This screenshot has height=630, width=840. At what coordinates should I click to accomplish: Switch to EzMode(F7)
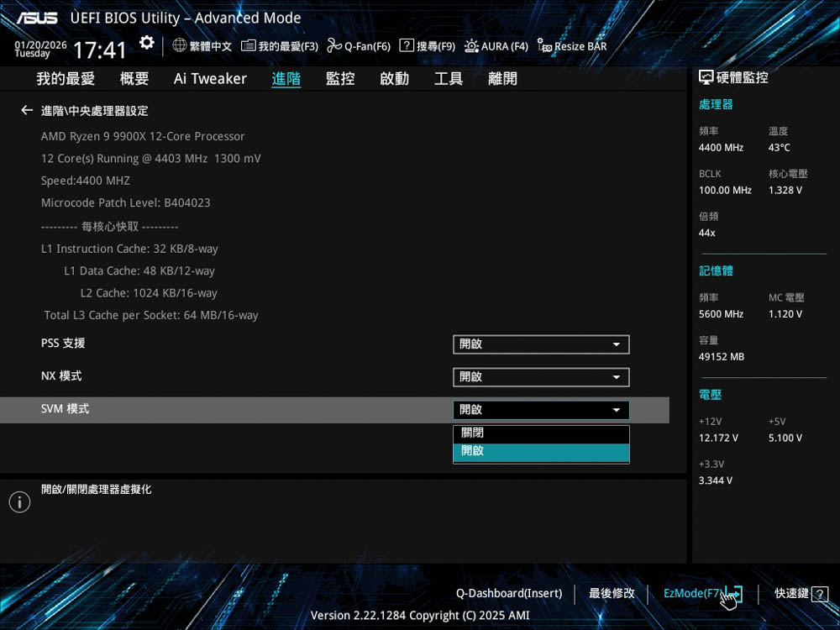pyautogui.click(x=694, y=594)
